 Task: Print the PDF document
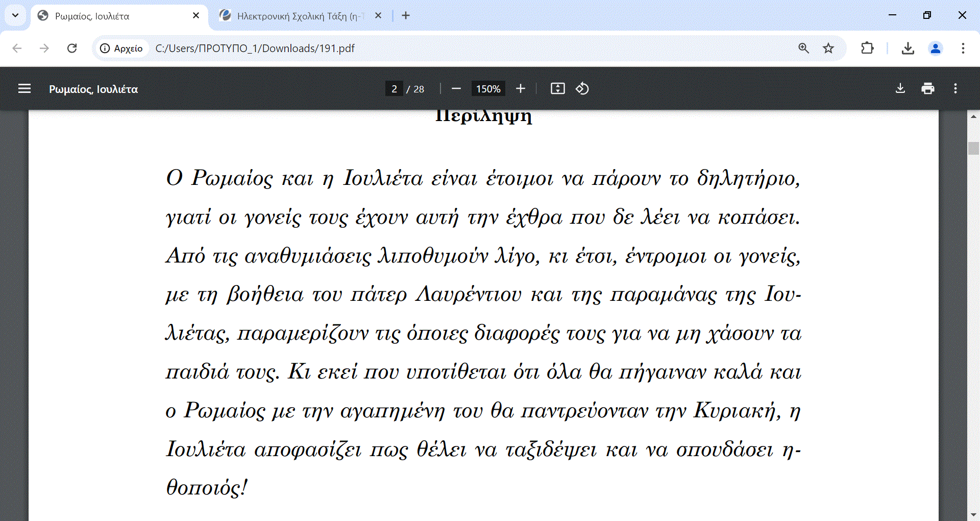click(x=928, y=89)
